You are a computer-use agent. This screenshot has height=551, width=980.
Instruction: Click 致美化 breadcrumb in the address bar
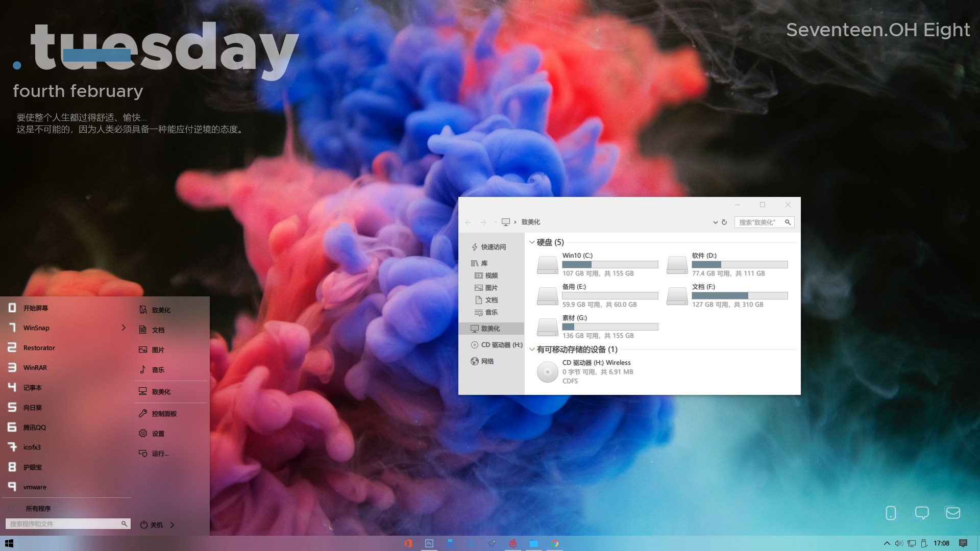click(x=530, y=222)
